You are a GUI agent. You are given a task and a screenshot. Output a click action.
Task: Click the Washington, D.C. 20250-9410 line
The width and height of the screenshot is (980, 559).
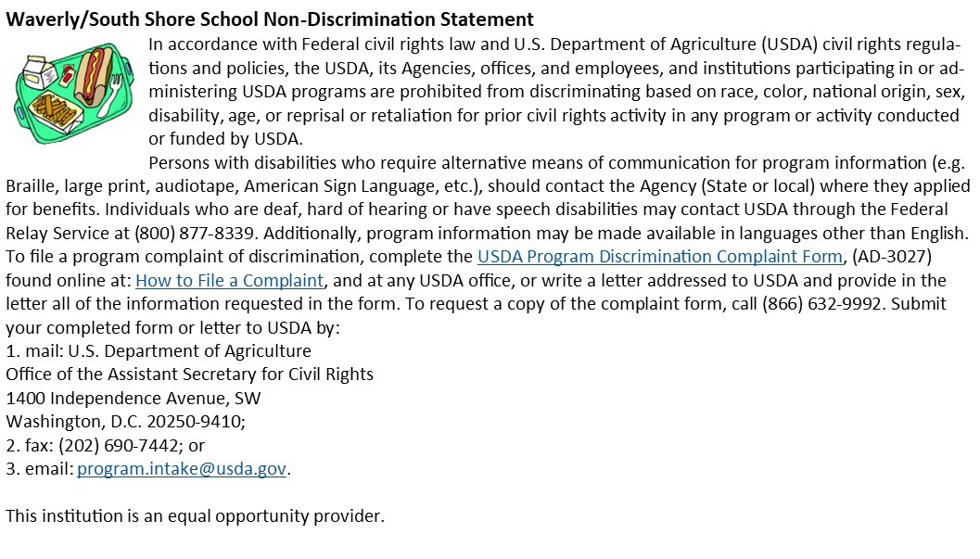[x=125, y=422]
